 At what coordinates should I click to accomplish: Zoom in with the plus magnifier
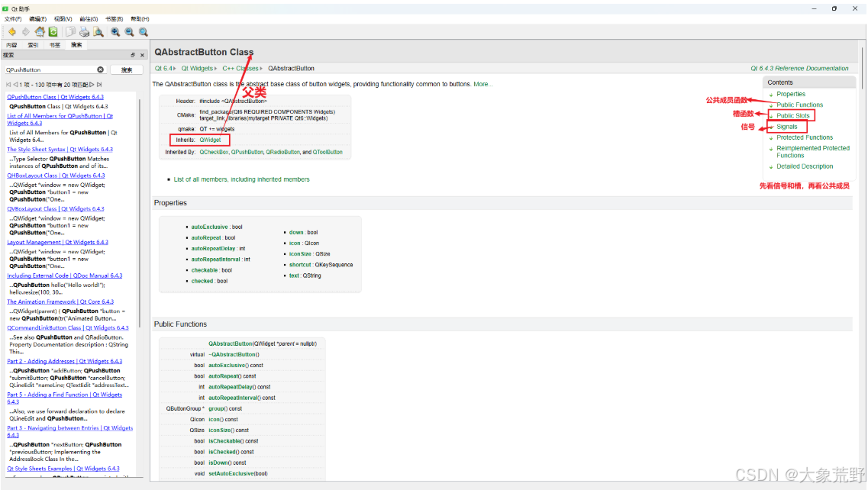115,32
